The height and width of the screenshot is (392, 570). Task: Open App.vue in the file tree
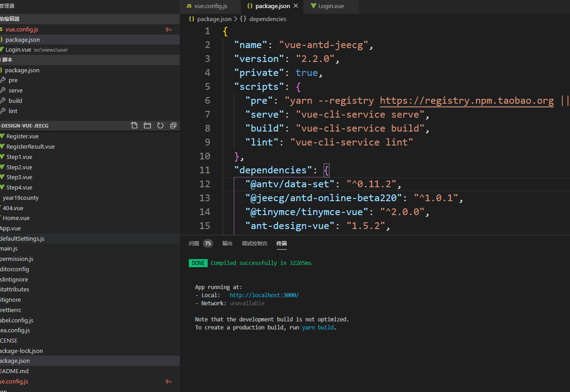pyautogui.click(x=90, y=228)
